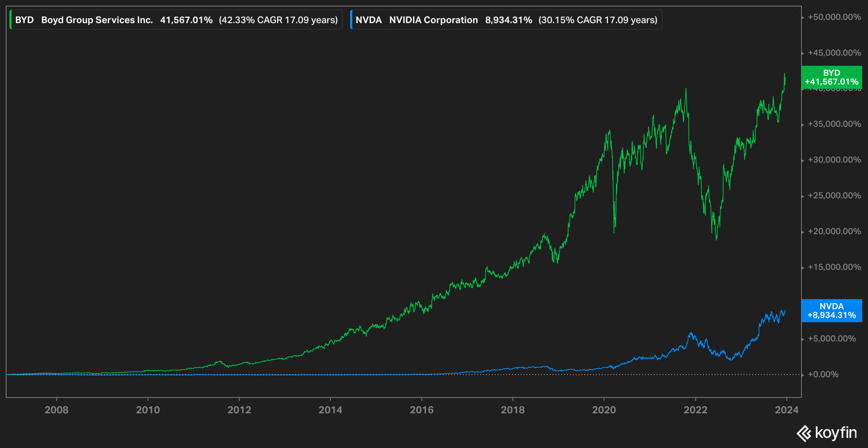Viewport: 868px width, 448px height.
Task: Click NVDA '(30.15% CAGR 17.09 years)' text
Action: (x=598, y=20)
